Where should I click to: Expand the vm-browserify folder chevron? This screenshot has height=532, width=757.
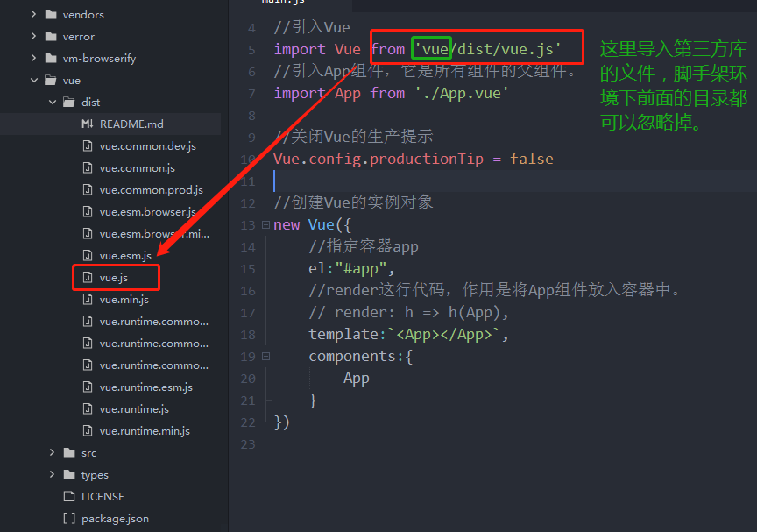pyautogui.click(x=33, y=59)
